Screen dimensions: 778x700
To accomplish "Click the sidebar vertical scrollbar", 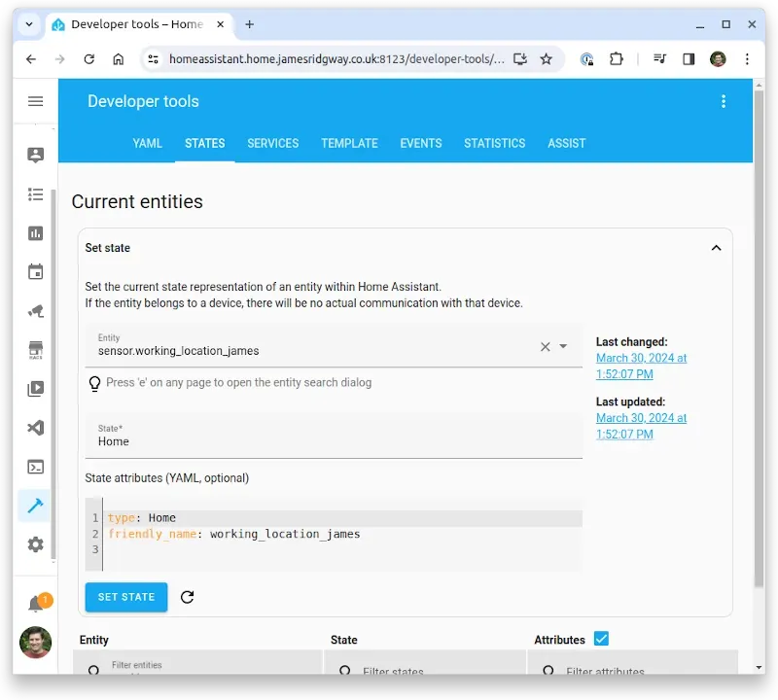I will click(x=53, y=374).
